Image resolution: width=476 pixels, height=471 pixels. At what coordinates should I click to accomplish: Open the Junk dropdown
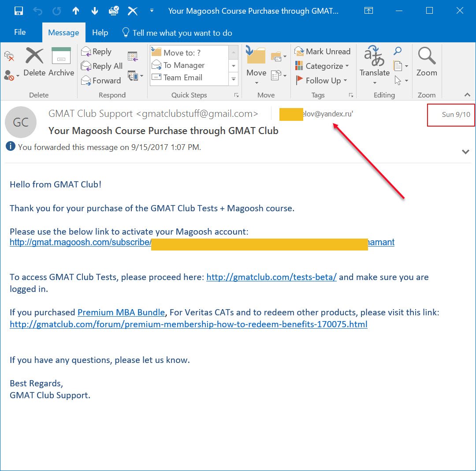coord(11,75)
